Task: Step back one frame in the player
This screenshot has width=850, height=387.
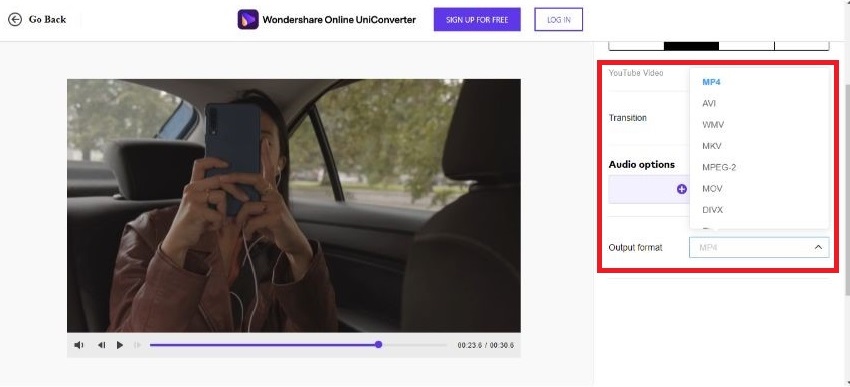Action: 101,345
